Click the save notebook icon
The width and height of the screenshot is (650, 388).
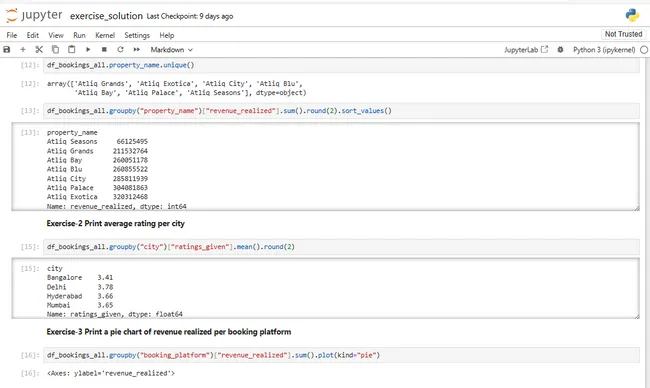(x=7, y=50)
